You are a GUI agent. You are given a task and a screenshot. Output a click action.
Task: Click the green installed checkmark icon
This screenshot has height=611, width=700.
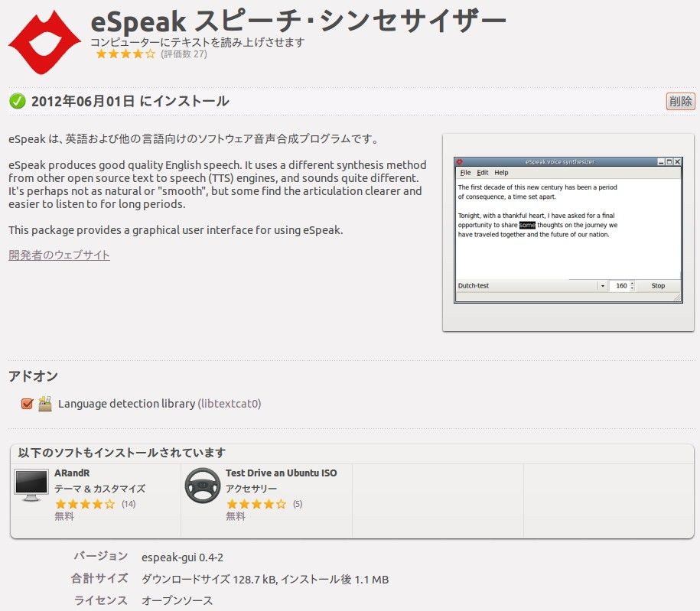click(x=18, y=101)
